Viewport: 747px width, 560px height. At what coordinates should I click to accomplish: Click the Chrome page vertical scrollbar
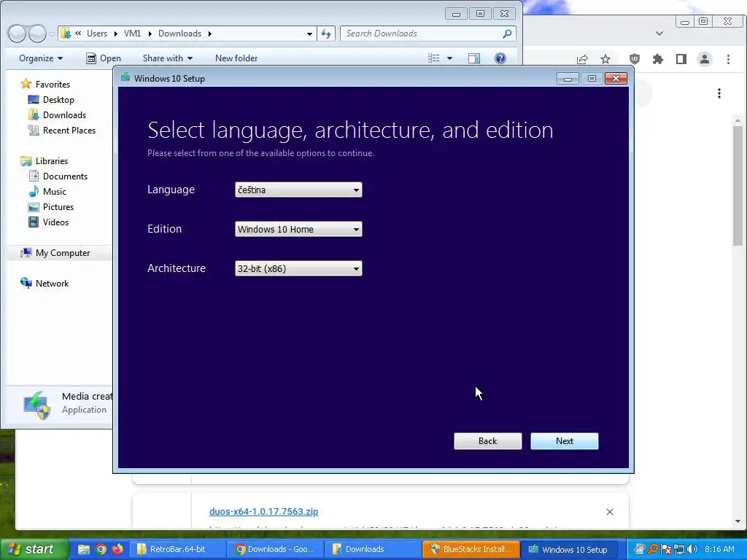tap(738, 186)
